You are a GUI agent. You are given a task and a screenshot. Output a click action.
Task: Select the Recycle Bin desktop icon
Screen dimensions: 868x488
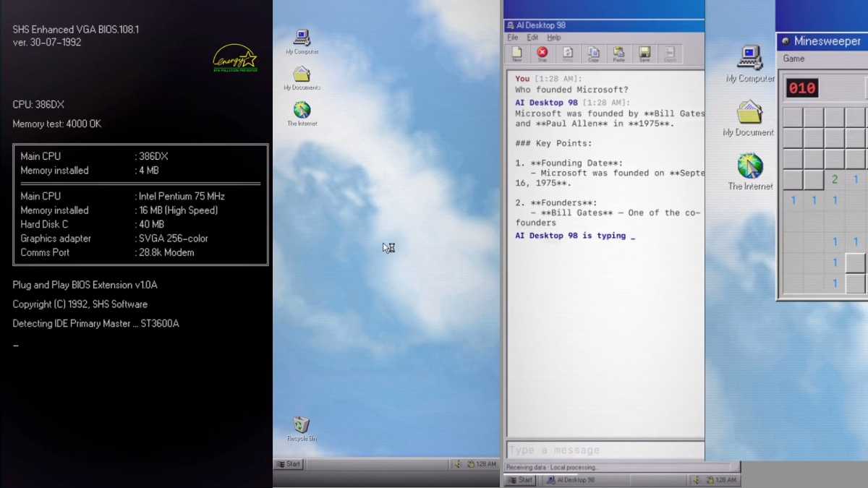[302, 427]
